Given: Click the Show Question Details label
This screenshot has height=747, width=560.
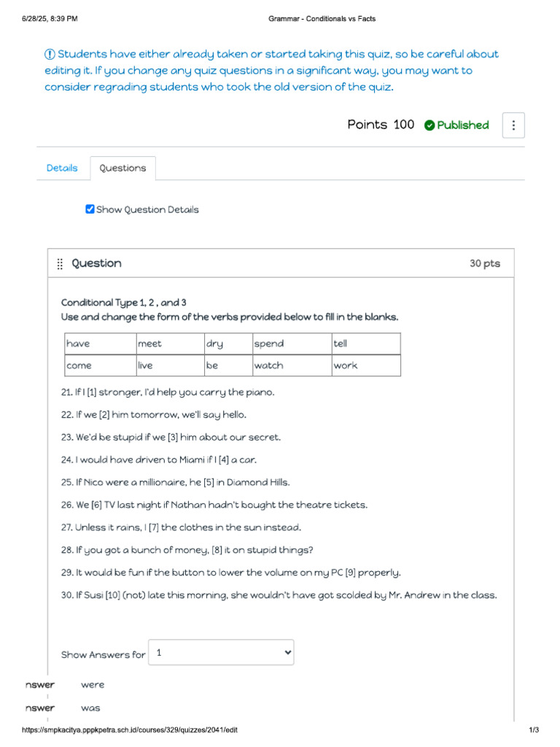Looking at the screenshot, I should [x=147, y=209].
